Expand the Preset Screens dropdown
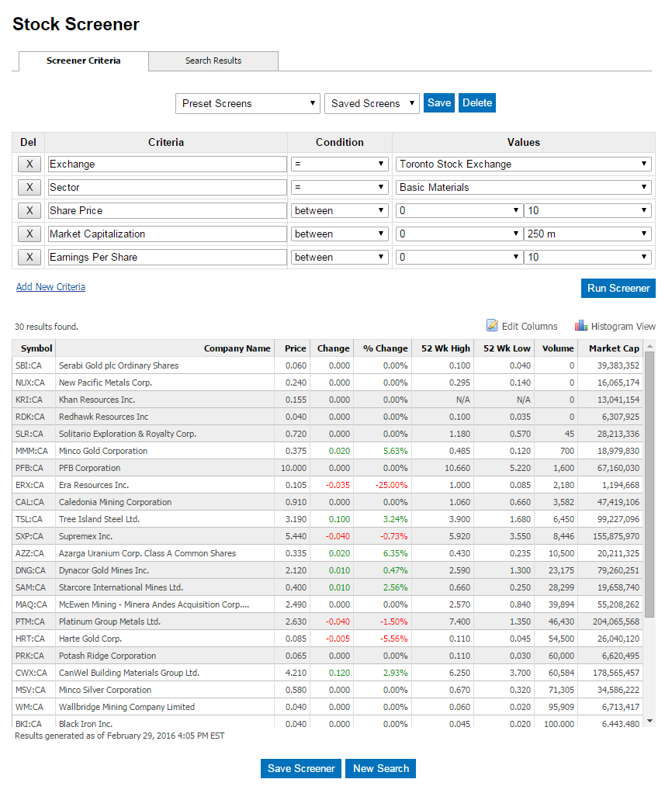672x793 pixels. tap(248, 103)
